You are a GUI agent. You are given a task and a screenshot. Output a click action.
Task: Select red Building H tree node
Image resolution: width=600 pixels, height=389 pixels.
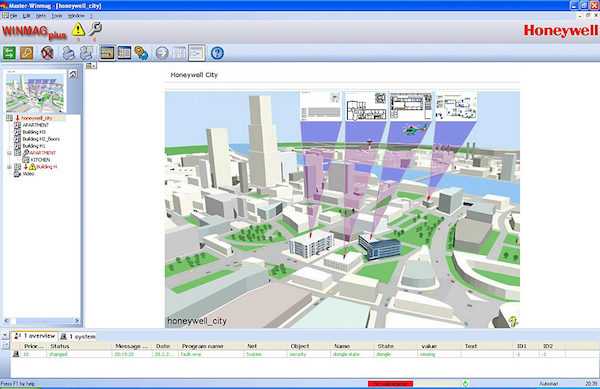point(47,167)
